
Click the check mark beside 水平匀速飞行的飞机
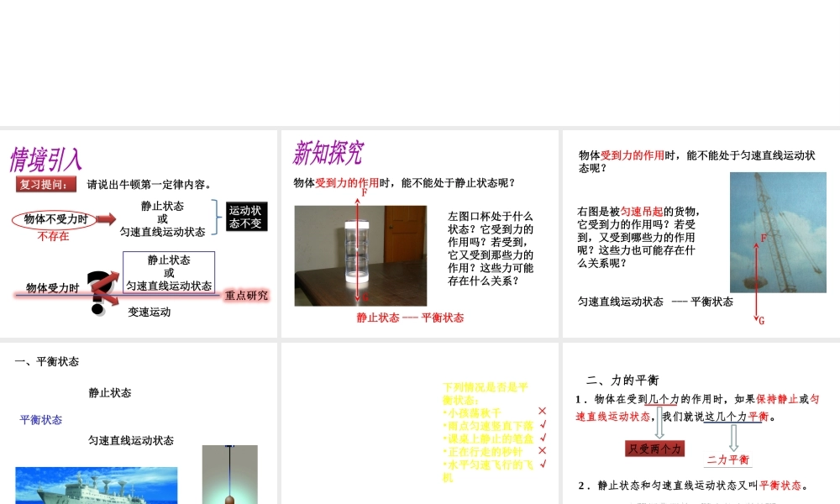[x=543, y=464]
